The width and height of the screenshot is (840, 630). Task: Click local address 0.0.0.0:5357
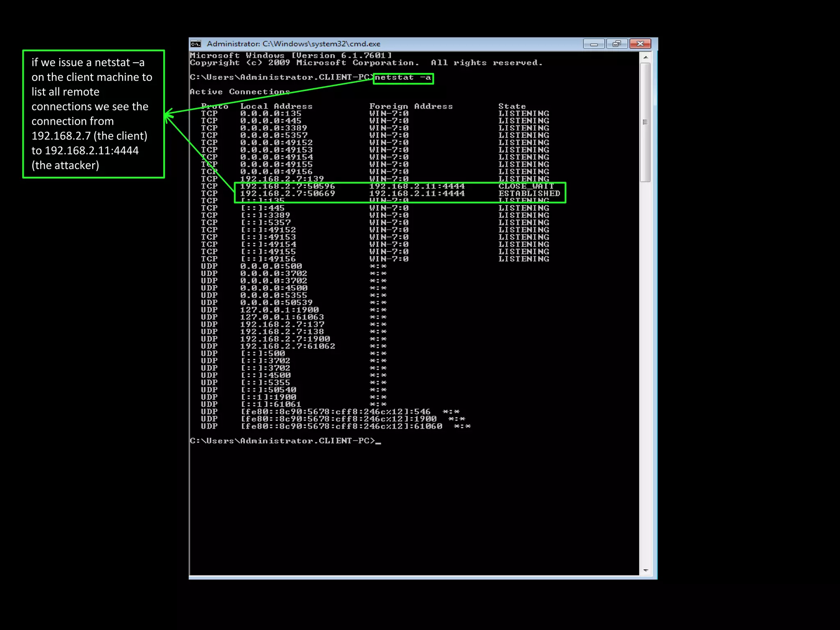(x=274, y=135)
